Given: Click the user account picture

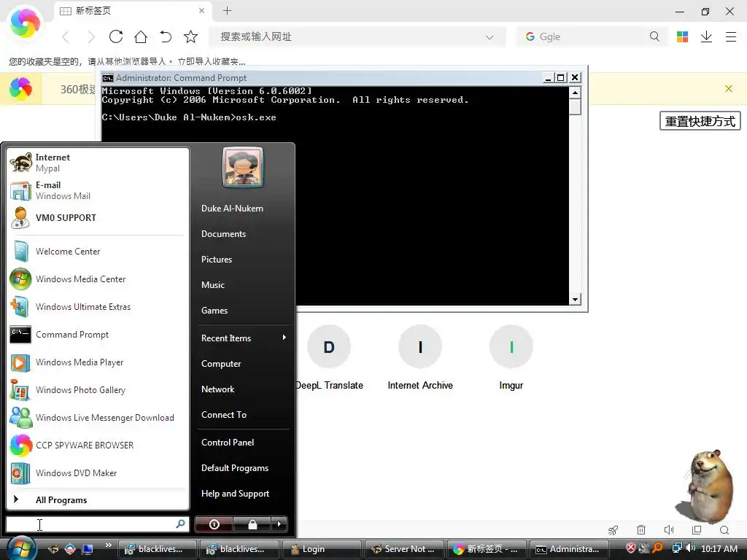Looking at the screenshot, I should coord(243,167).
